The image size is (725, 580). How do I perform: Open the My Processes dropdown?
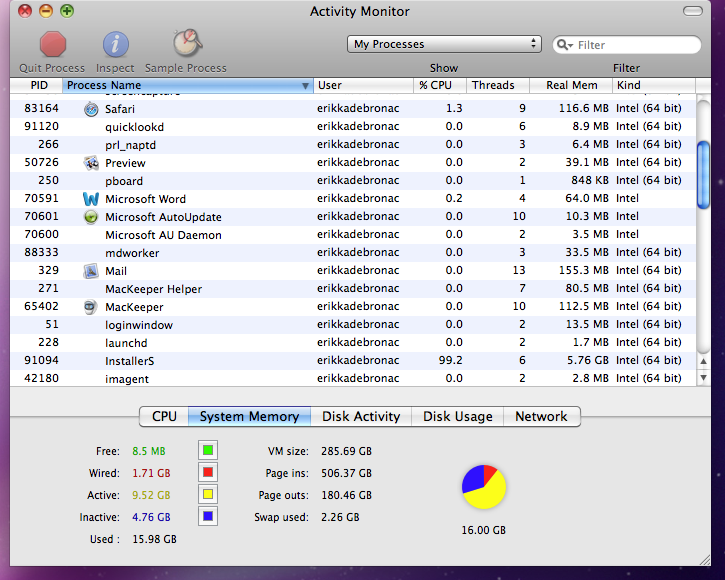(444, 44)
